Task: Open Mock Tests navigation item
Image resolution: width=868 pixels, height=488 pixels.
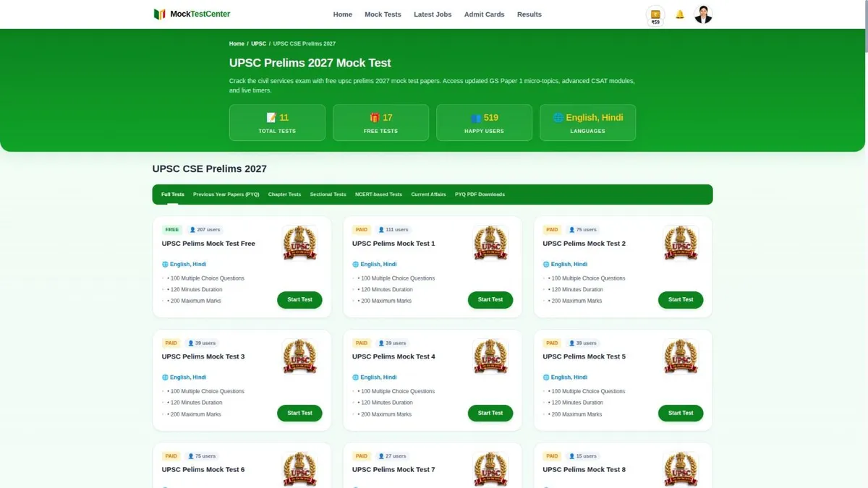Action: [383, 14]
